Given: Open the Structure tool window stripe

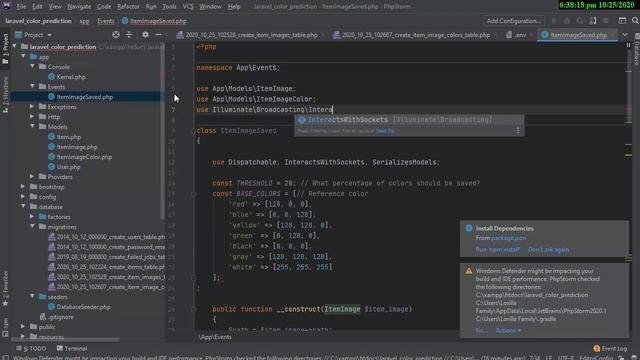Looking at the screenshot, I should [5, 95].
